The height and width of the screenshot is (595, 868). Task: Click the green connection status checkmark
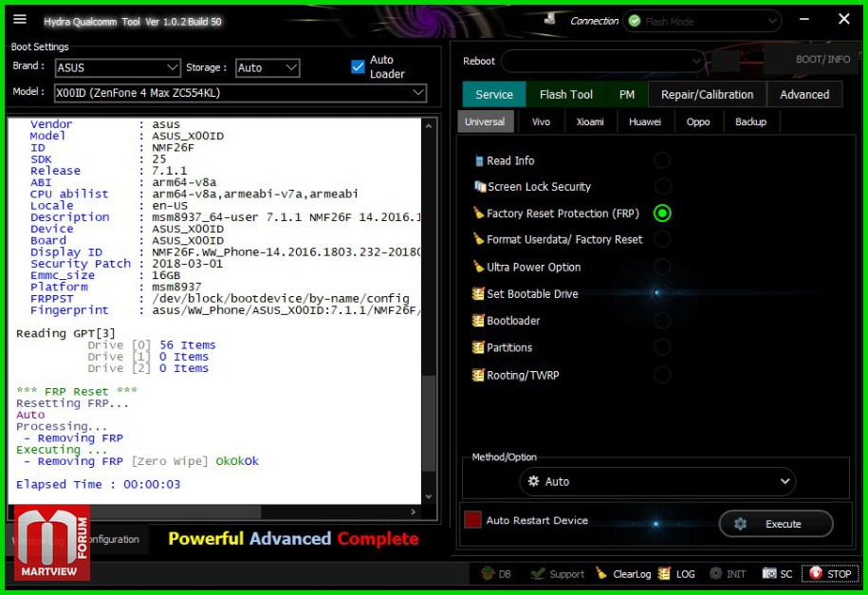[x=635, y=21]
